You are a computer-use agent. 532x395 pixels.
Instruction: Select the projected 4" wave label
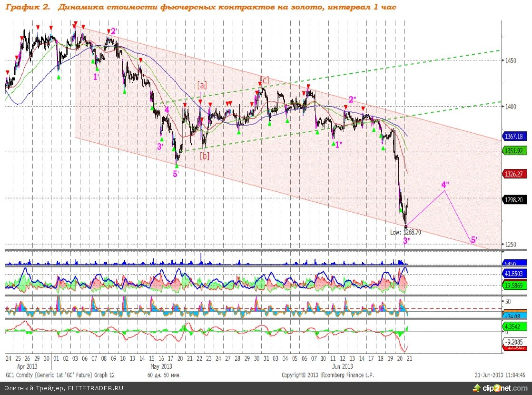(x=445, y=184)
